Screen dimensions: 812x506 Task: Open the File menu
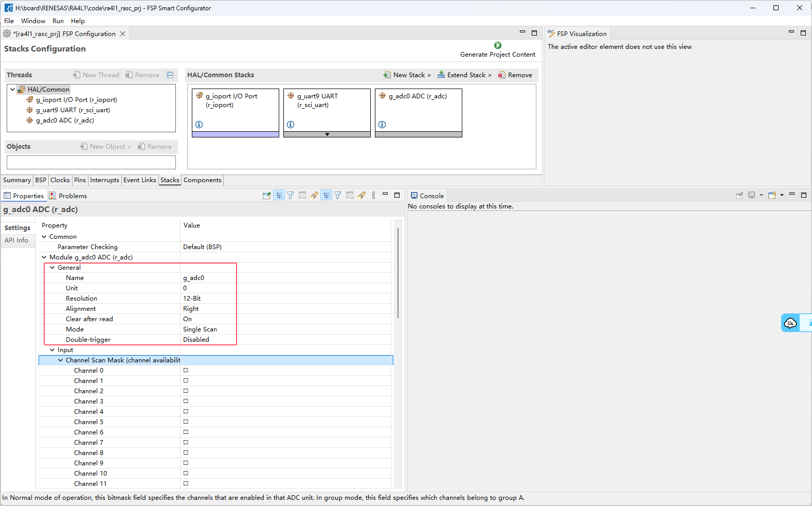(9, 21)
